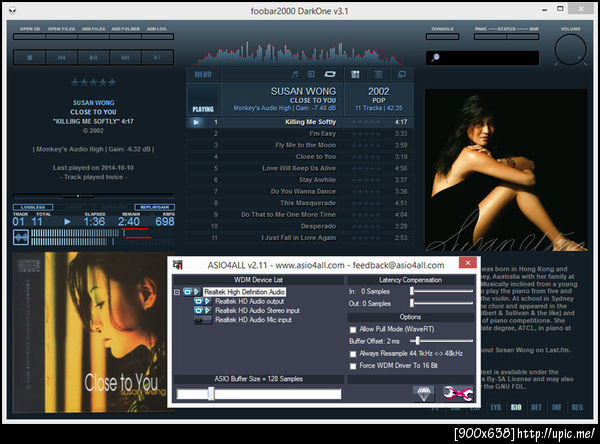600x444 pixels.
Task: Click the square playback-order icon
Action: point(311,74)
